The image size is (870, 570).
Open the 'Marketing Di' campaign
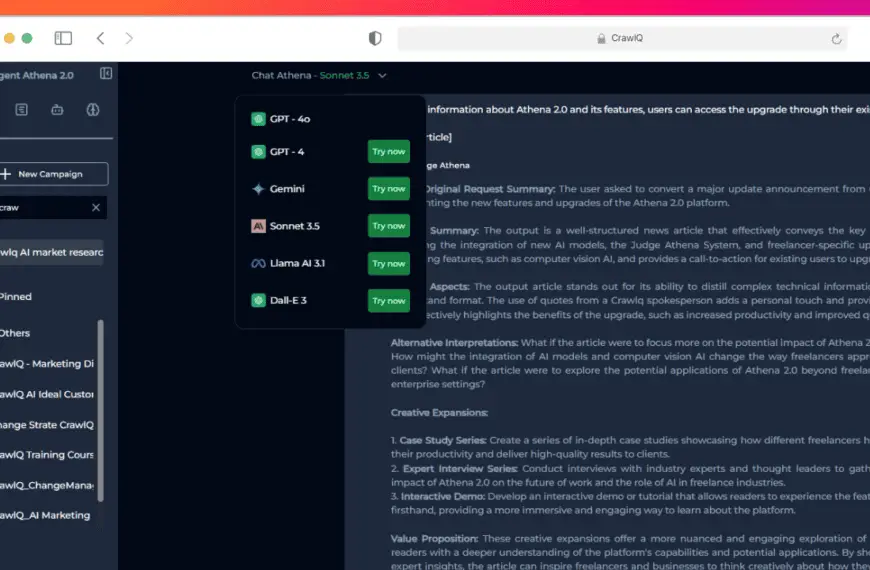[47, 364]
